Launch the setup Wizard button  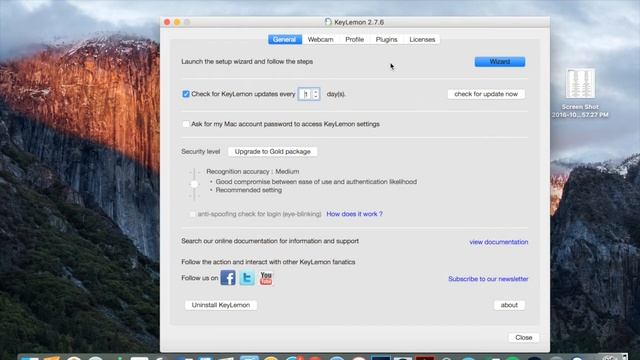point(500,62)
